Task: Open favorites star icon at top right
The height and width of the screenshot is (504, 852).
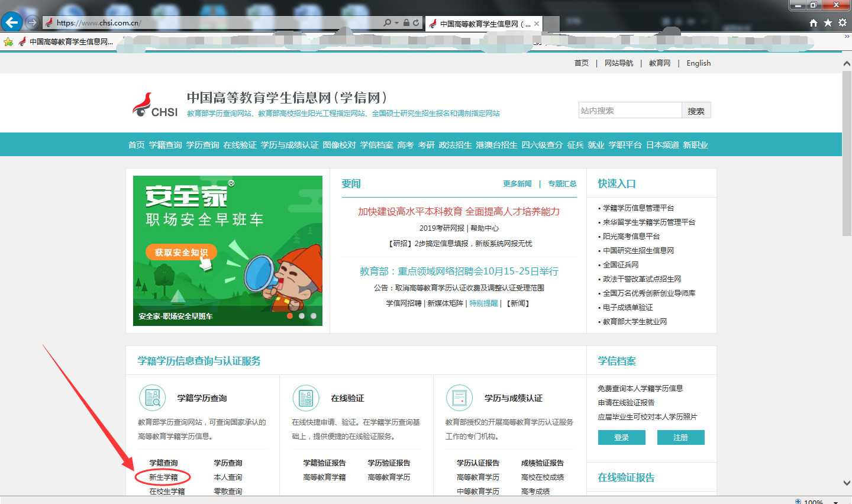Action: point(828,23)
